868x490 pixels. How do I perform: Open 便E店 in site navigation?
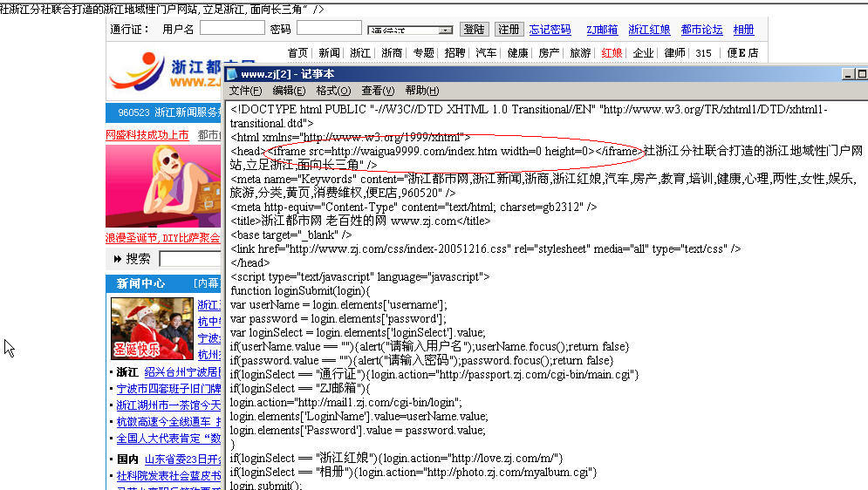(742, 53)
